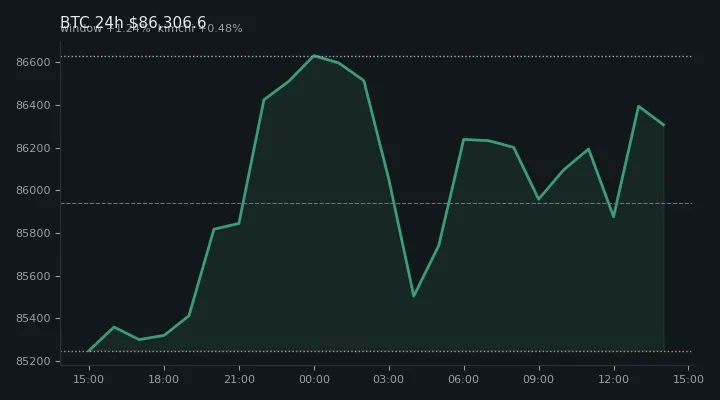Click the kimchi +0.48% subtitle value

(x=200, y=28)
